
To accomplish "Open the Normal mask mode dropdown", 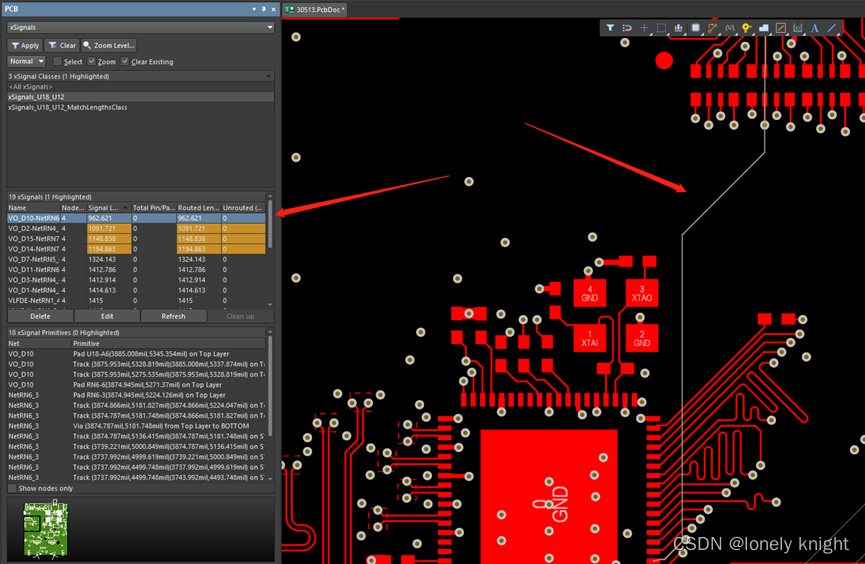I will [26, 61].
